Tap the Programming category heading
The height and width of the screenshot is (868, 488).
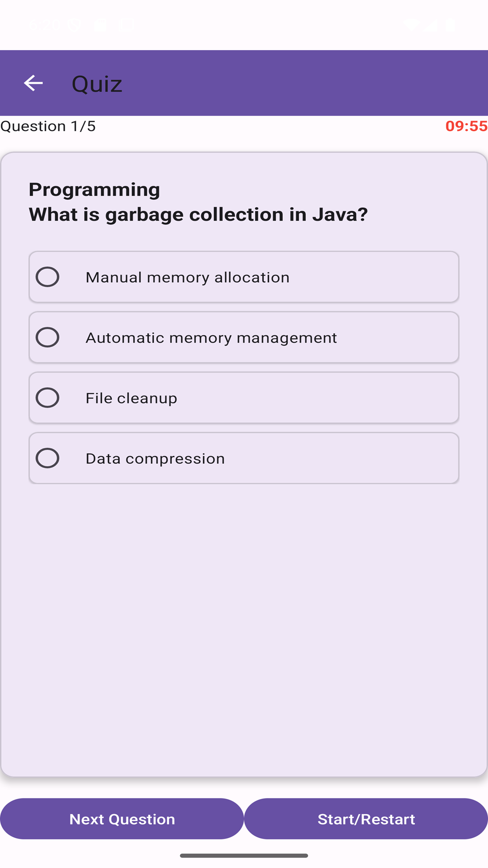pos(94,189)
